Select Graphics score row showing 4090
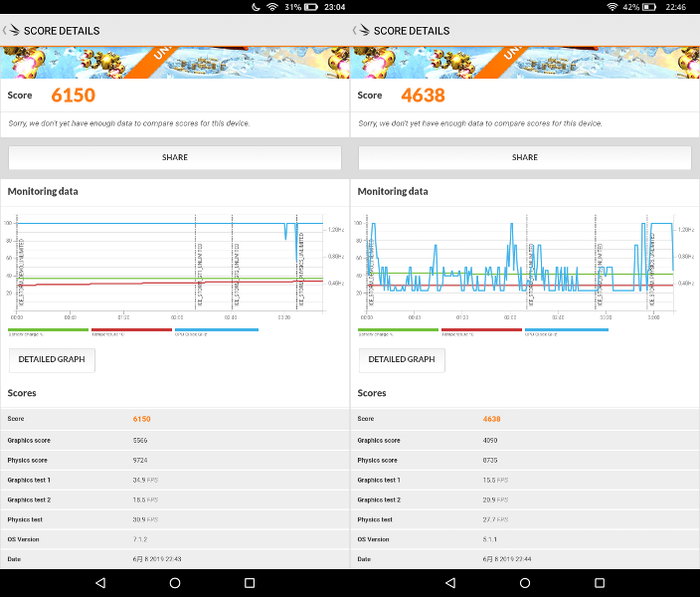Screen dimensions: 700x597 [525, 440]
